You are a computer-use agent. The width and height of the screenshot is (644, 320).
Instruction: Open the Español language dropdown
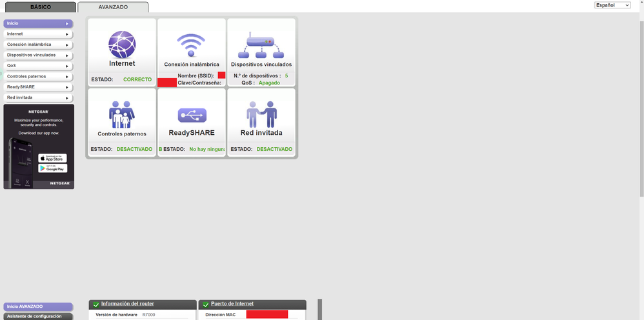612,5
